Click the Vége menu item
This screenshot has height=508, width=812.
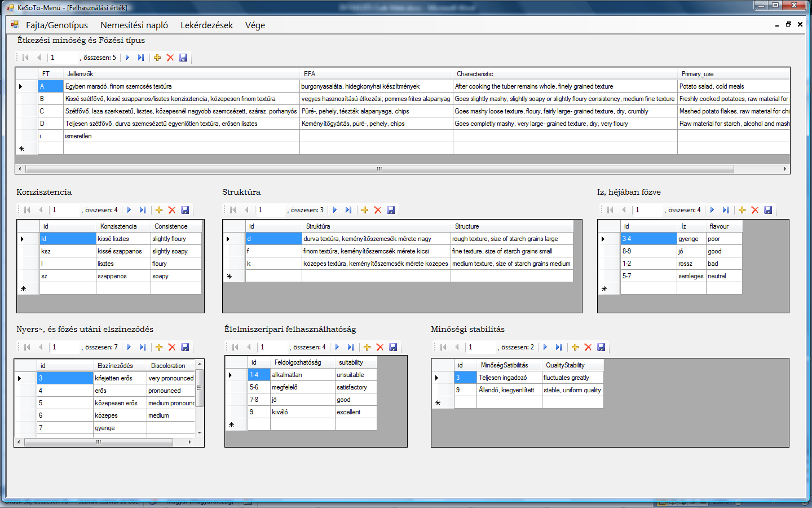tap(255, 25)
